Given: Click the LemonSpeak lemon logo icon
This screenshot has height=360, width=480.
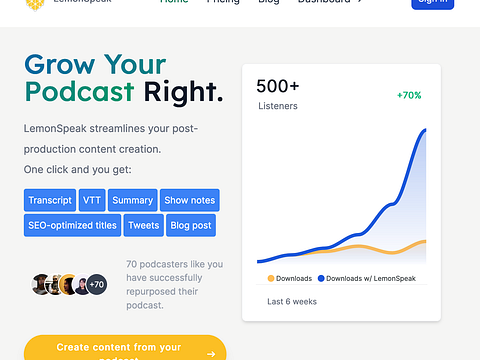Looking at the screenshot, I should click(35, 5).
